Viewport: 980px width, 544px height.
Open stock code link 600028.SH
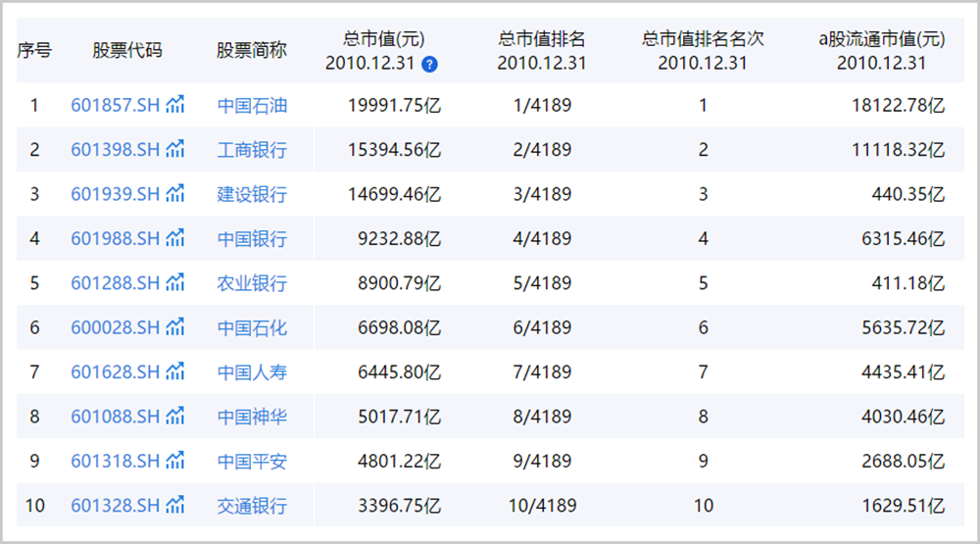tap(115, 327)
